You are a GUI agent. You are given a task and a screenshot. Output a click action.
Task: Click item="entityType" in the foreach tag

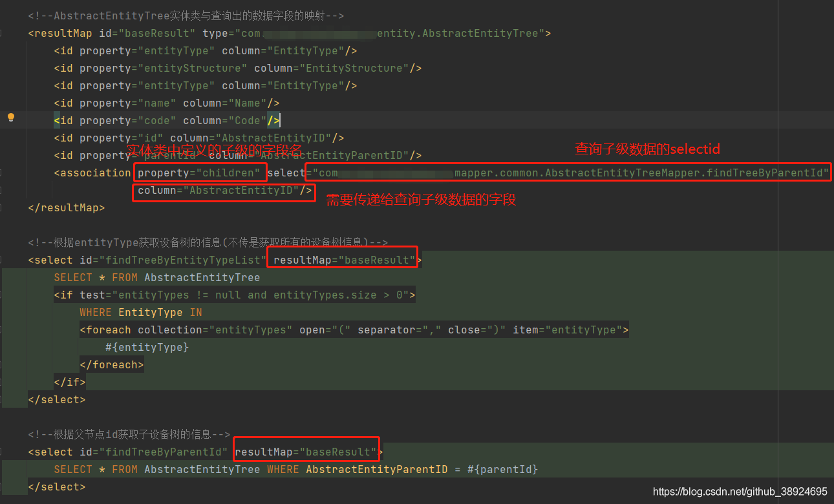coord(568,330)
